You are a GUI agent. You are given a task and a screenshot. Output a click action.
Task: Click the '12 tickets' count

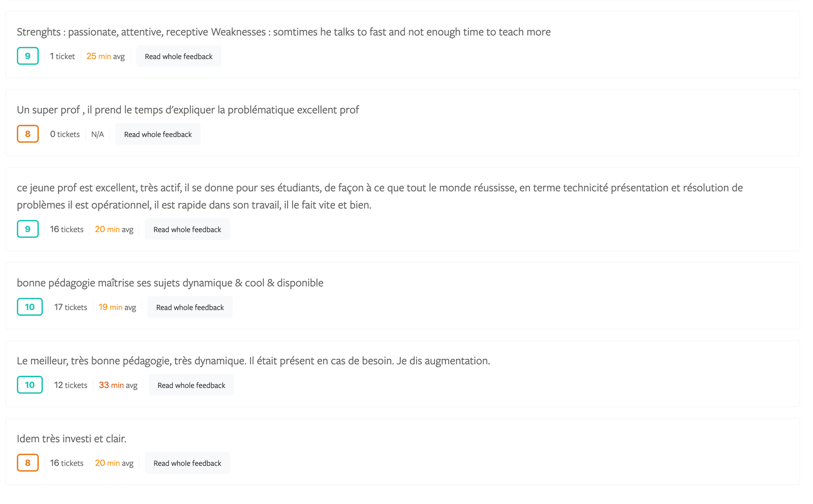click(x=71, y=385)
